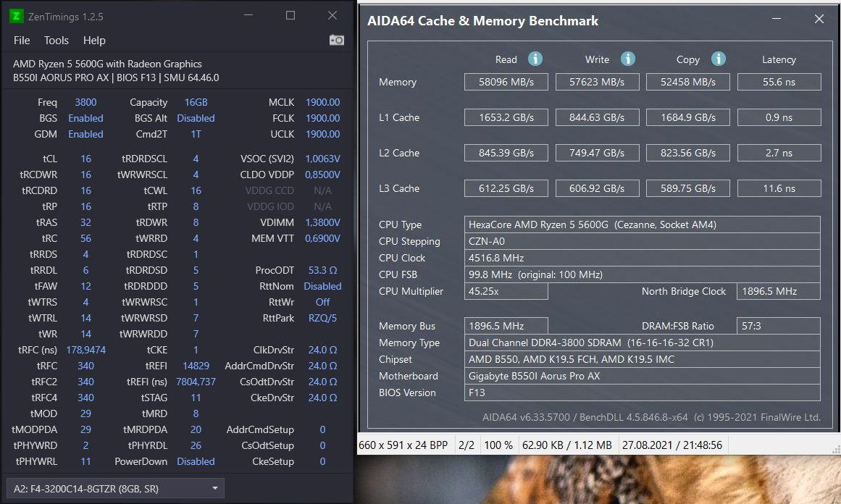Select the Motherboard value Gigabyte B550I Aorus Pro AX

click(x=642, y=376)
